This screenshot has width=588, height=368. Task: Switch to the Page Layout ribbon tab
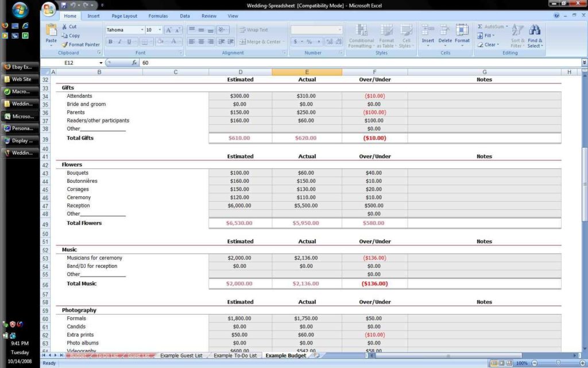point(124,16)
